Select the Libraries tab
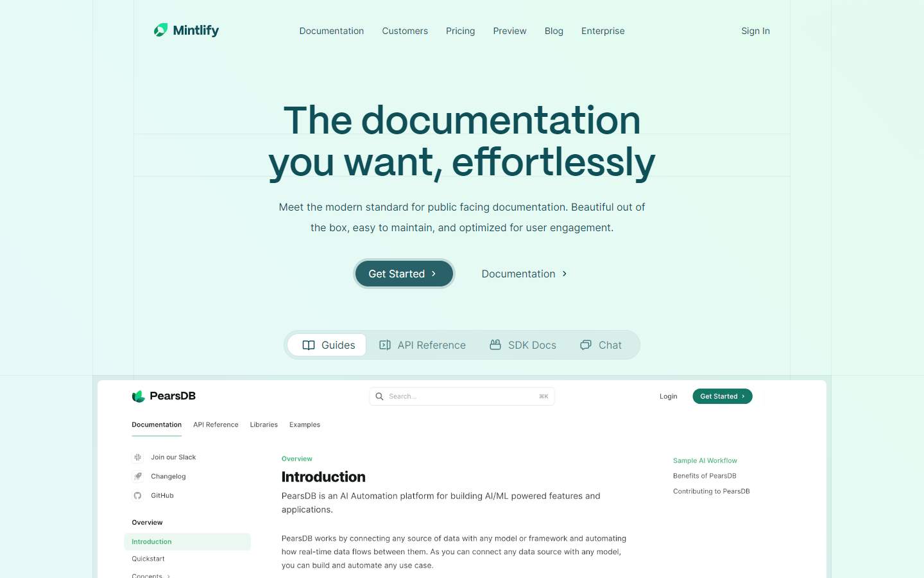The image size is (924, 578). point(264,425)
